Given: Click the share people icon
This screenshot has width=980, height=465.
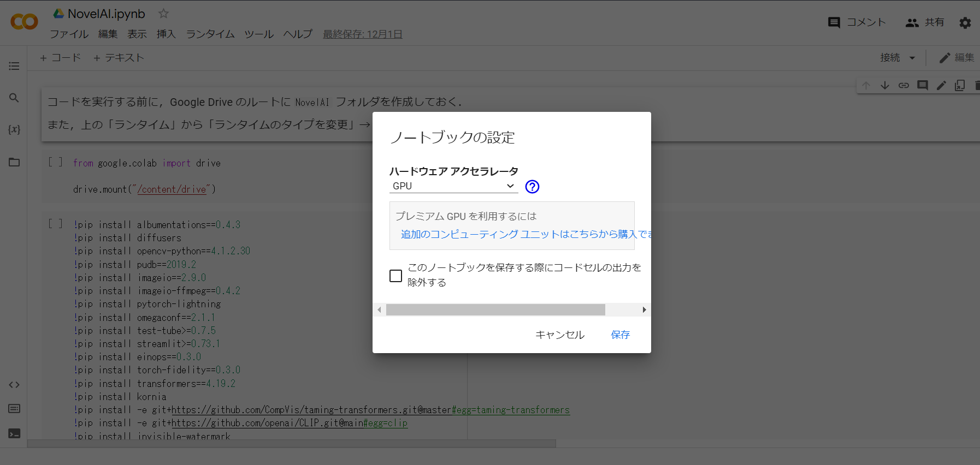Looking at the screenshot, I should (x=912, y=22).
